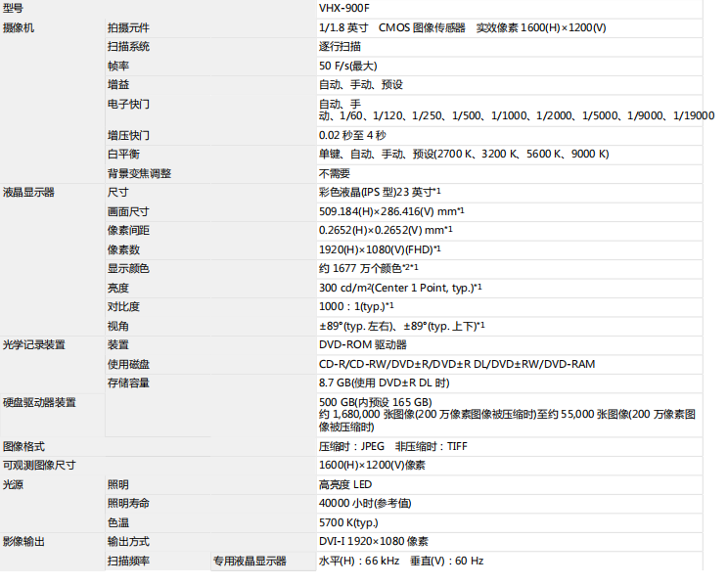Click the 像素间距 row label

click(129, 230)
